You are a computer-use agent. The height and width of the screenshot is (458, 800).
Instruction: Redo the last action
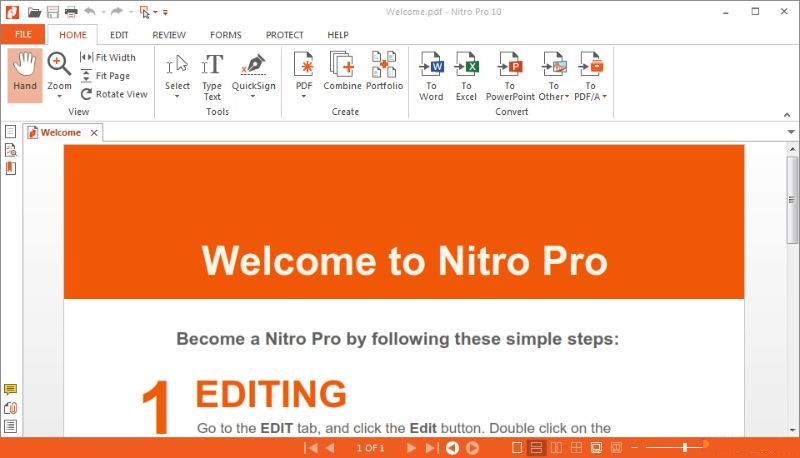point(117,11)
